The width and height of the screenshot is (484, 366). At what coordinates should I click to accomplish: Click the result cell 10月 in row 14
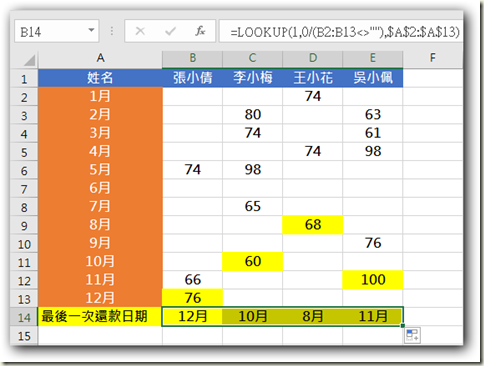click(x=252, y=317)
